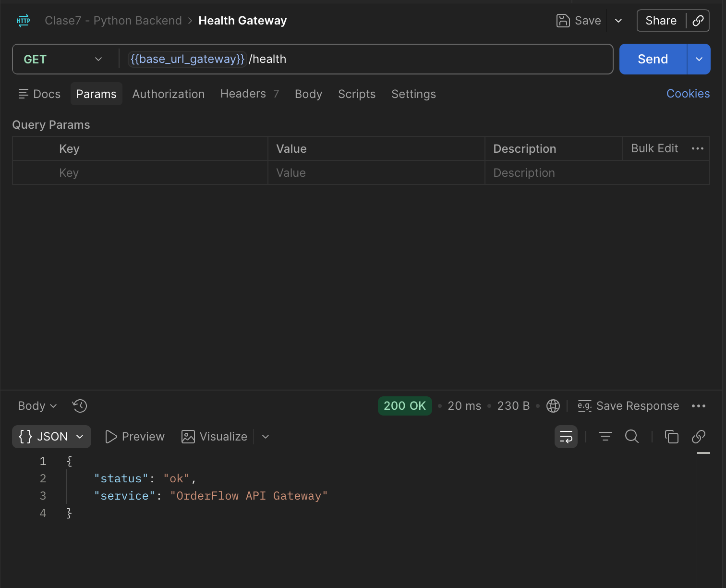Image resolution: width=726 pixels, height=588 pixels.
Task: Click the HTTP request type icon
Action: click(24, 21)
